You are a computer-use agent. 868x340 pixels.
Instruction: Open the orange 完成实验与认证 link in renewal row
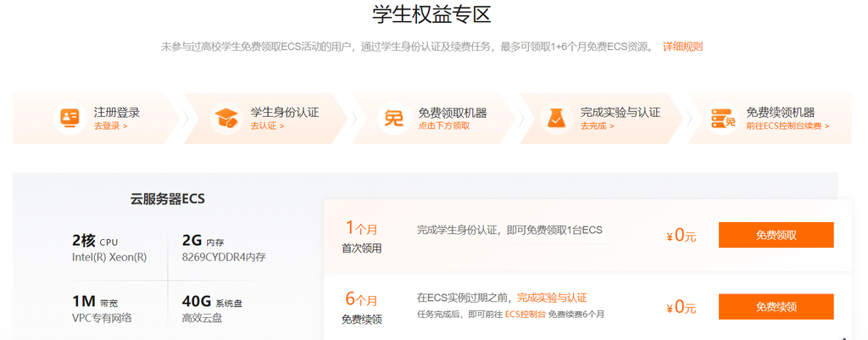[552, 298]
